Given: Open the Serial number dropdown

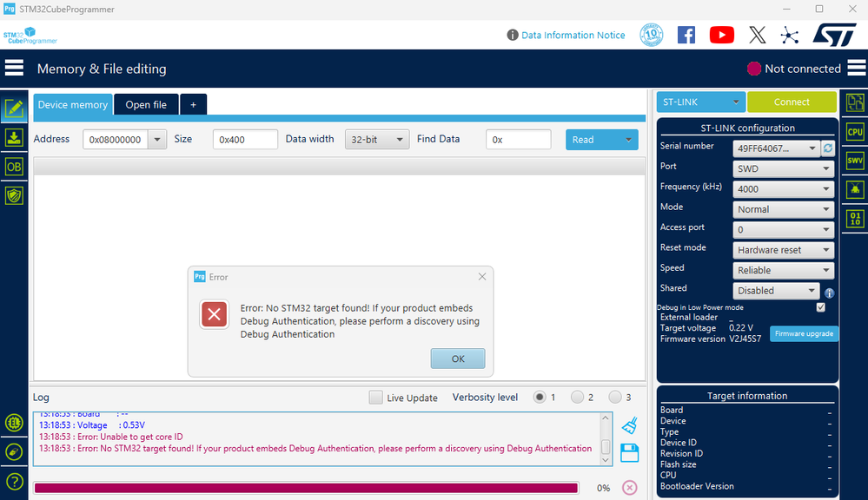Looking at the screenshot, I should coord(776,148).
